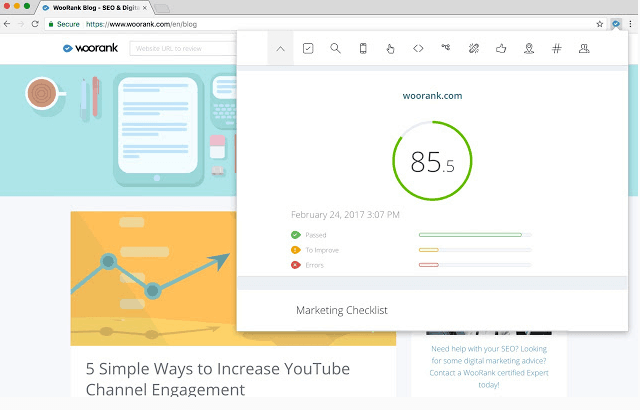The width and height of the screenshot is (640, 410).
Task: Open the magnifier SEO section icon
Action: coord(336,49)
